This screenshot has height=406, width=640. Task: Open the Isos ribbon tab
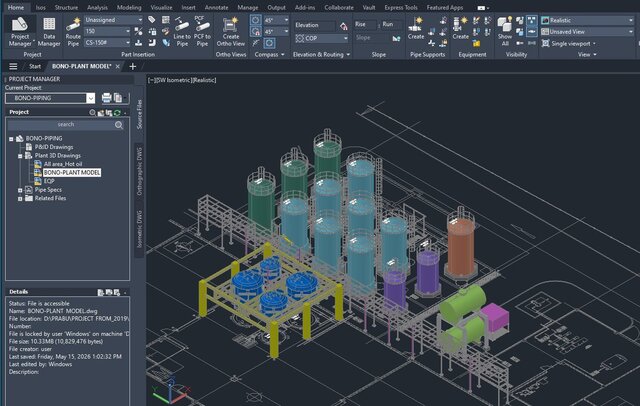point(40,7)
